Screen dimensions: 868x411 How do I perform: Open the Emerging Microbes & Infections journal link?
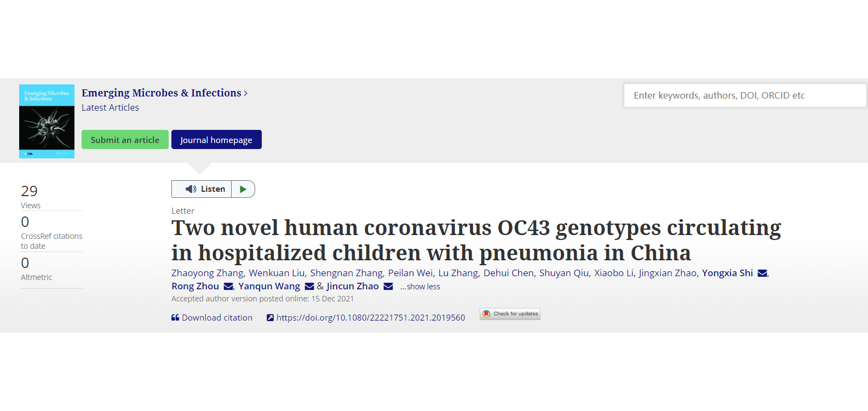[x=162, y=93]
